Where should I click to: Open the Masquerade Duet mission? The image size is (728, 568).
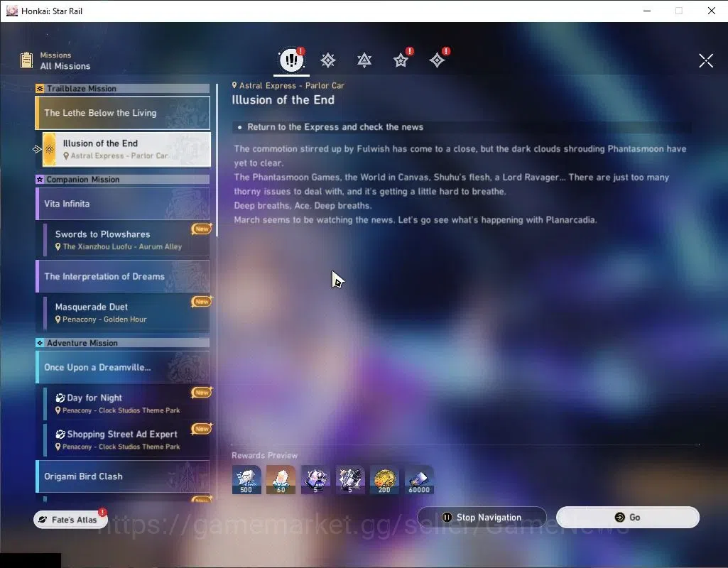click(x=126, y=313)
